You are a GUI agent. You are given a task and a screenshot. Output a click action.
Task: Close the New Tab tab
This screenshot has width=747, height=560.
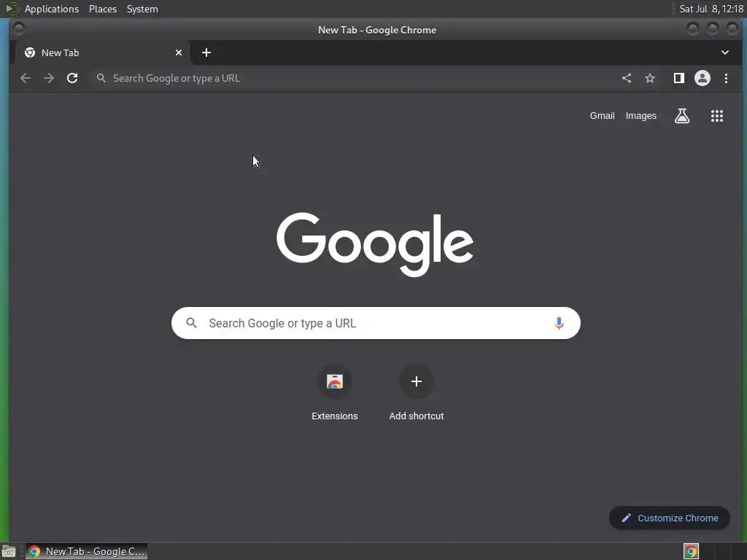(x=179, y=52)
